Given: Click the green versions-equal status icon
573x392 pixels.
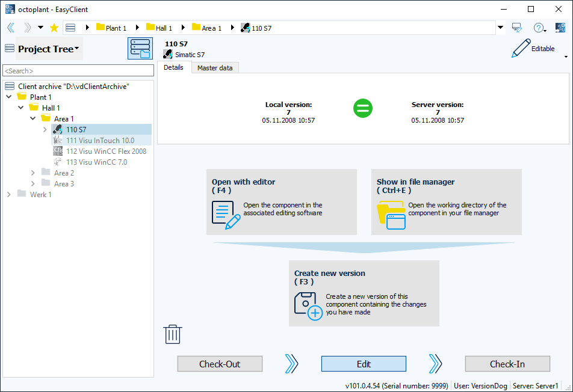Looking at the screenshot, I should click(x=362, y=108).
